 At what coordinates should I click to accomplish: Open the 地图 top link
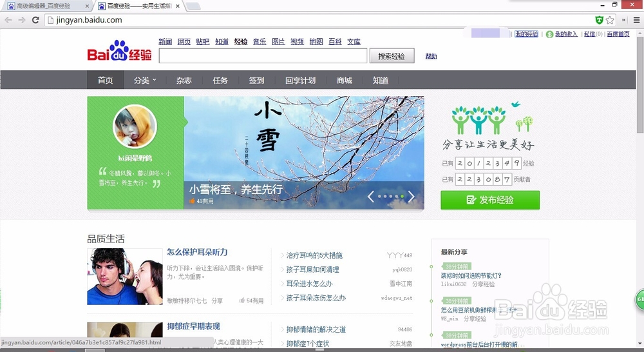[316, 41]
